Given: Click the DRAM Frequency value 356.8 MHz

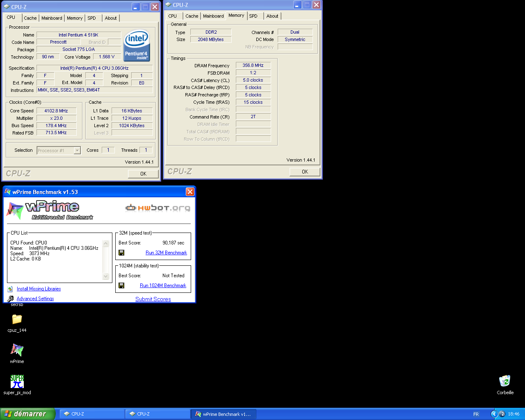Looking at the screenshot, I should (x=253, y=65).
